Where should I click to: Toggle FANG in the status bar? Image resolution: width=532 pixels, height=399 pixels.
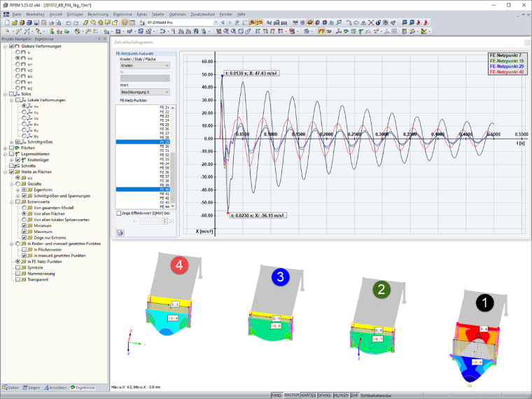click(276, 395)
